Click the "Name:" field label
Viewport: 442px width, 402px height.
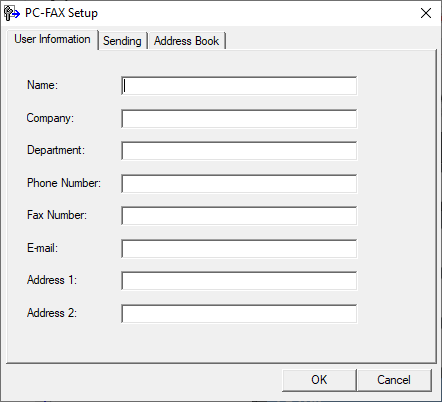tap(42, 85)
